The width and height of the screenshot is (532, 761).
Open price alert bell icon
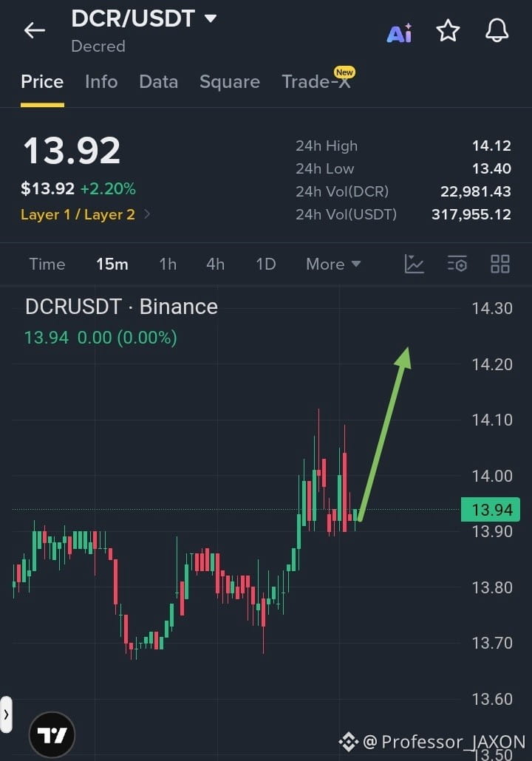497,30
